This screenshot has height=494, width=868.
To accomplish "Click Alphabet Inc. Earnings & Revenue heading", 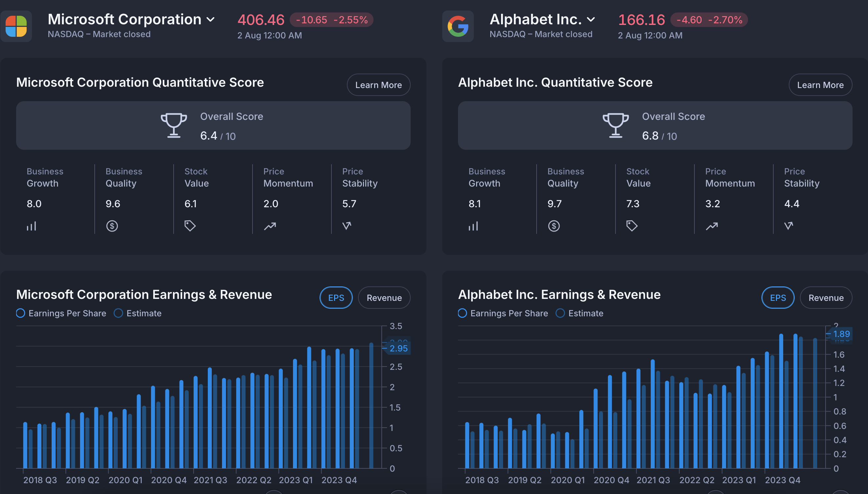I will [559, 295].
